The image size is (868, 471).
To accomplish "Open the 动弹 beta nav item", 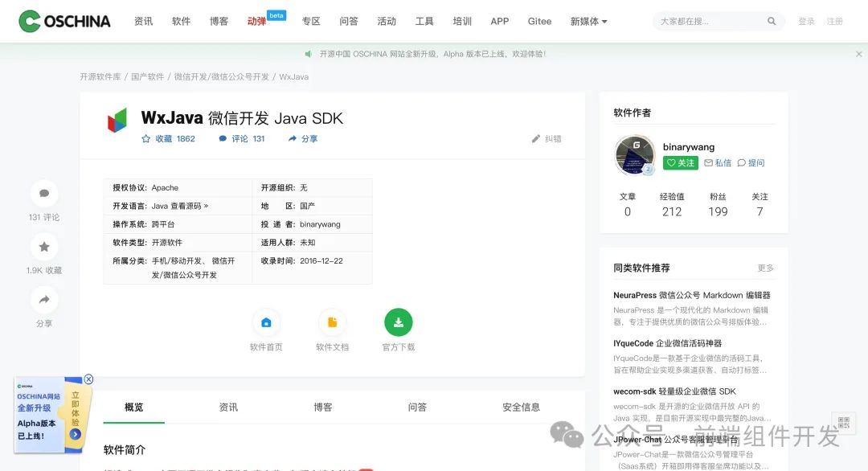I will click(257, 21).
